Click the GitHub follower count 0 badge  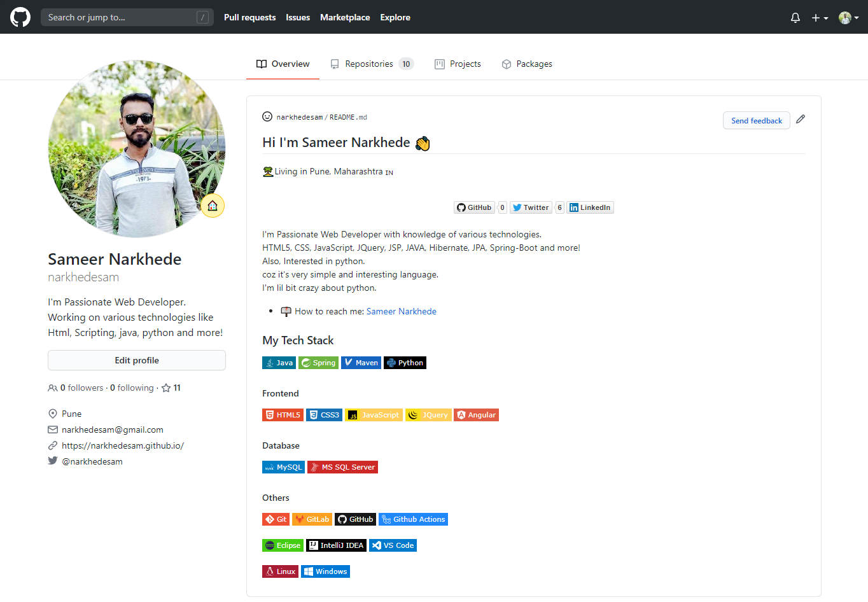tap(502, 207)
